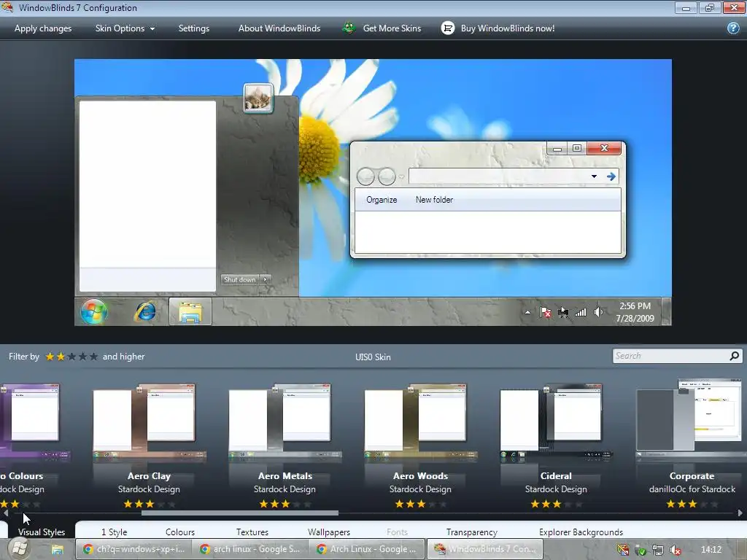
Task: Select the Aero Woods skin thumbnail
Action: click(x=421, y=421)
